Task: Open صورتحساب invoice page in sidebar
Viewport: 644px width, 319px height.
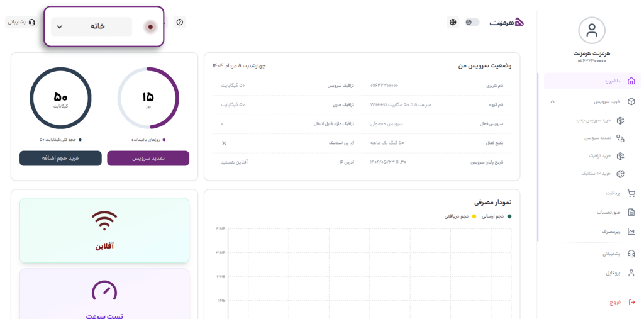Action: coord(616,213)
